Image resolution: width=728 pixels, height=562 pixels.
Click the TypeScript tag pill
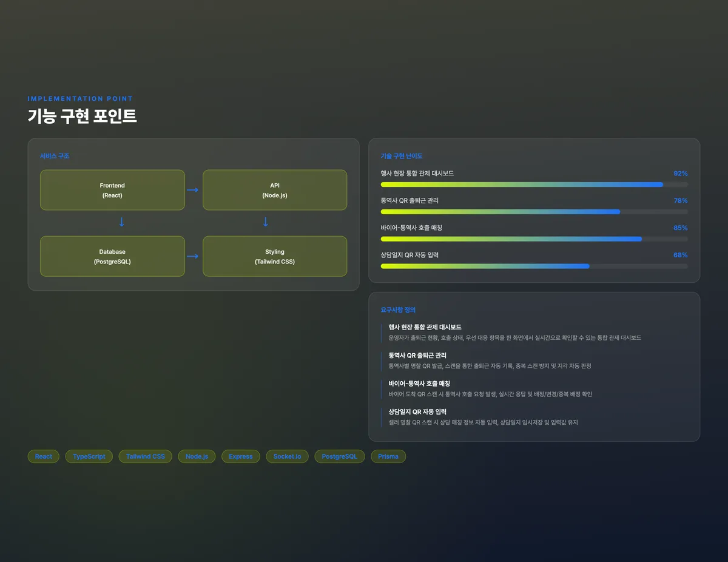tap(89, 456)
